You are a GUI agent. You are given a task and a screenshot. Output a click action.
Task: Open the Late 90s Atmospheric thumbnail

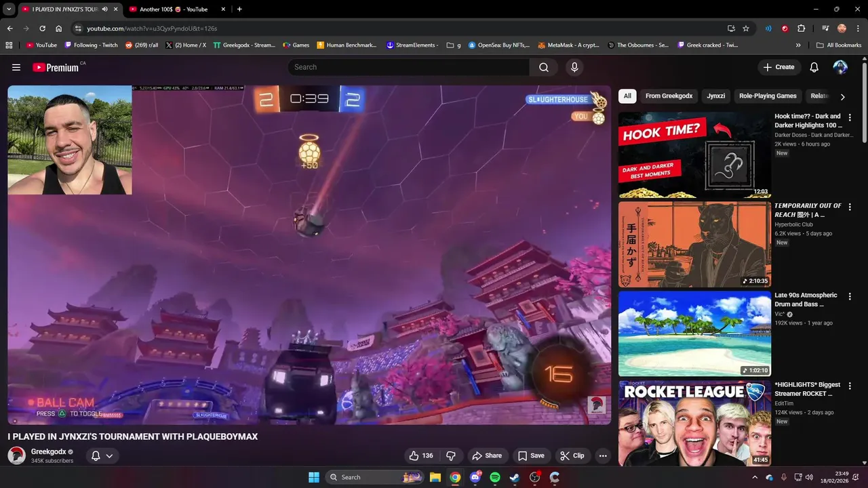click(x=694, y=333)
